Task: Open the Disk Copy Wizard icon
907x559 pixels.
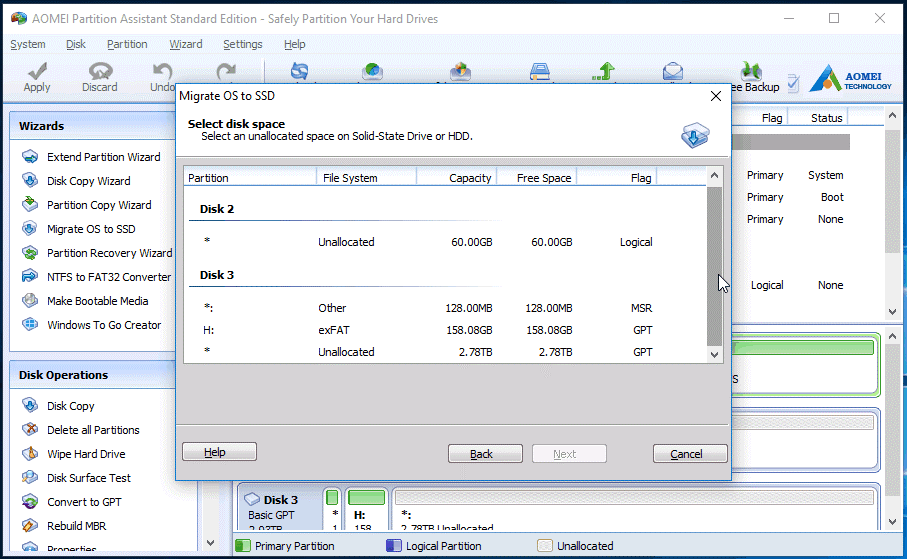Action: coord(30,181)
